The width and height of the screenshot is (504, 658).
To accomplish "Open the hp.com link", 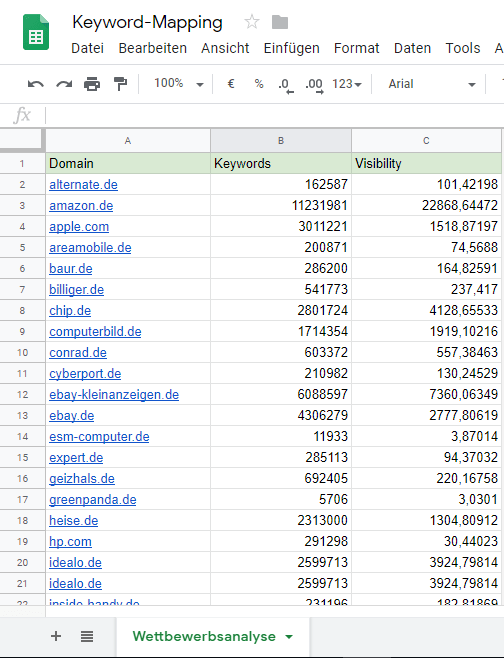I will coord(70,541).
